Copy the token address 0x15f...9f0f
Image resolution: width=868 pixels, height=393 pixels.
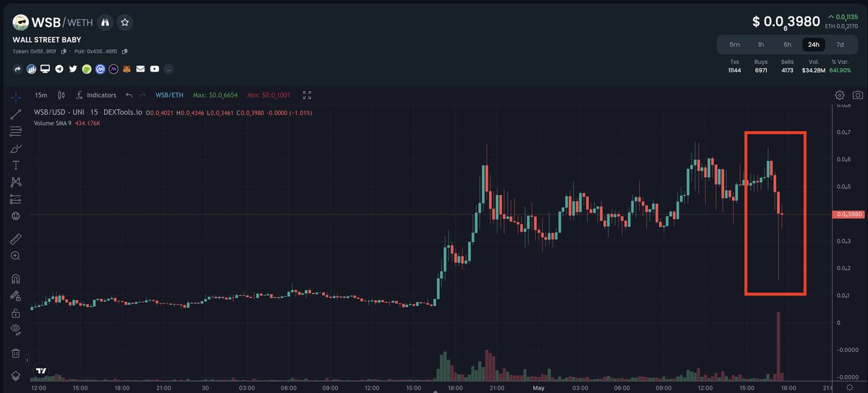pyautogui.click(x=64, y=51)
